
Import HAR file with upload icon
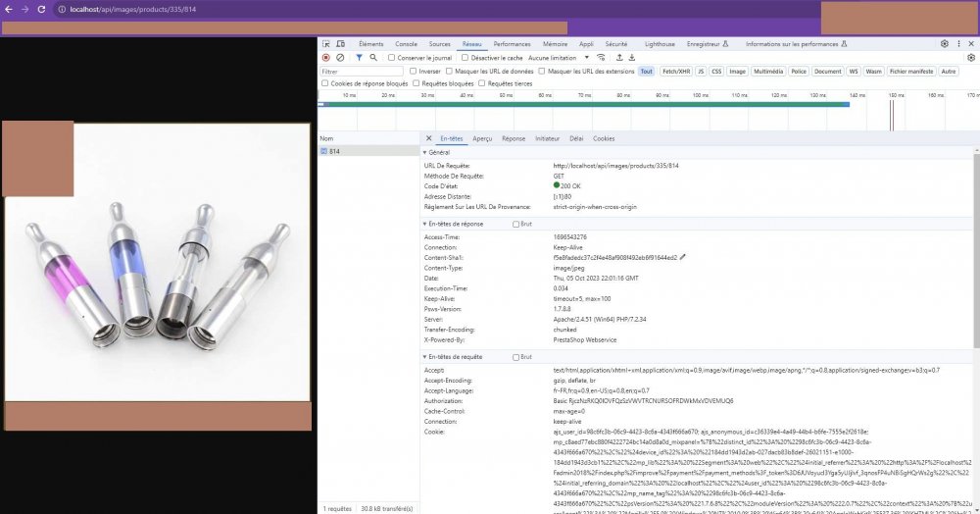click(619, 58)
